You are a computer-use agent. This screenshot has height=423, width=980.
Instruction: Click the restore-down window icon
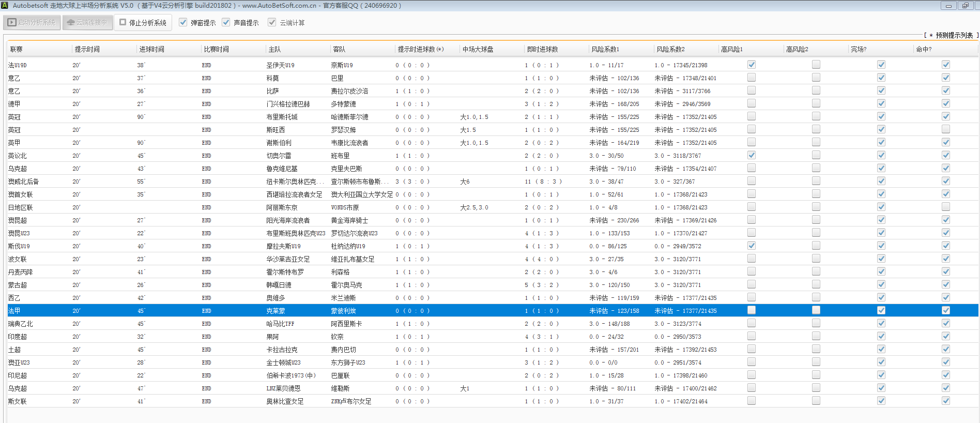click(965, 6)
